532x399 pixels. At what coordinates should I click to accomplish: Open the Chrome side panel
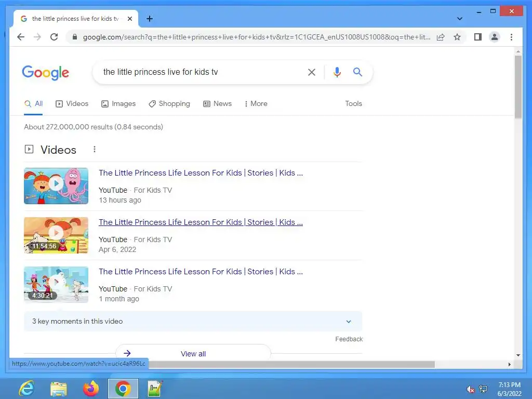(x=478, y=37)
